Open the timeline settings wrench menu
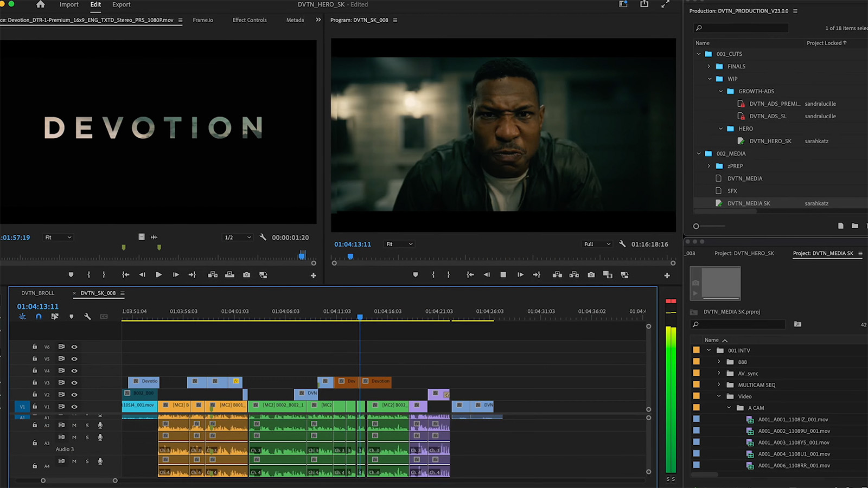This screenshot has width=868, height=488. click(x=87, y=317)
